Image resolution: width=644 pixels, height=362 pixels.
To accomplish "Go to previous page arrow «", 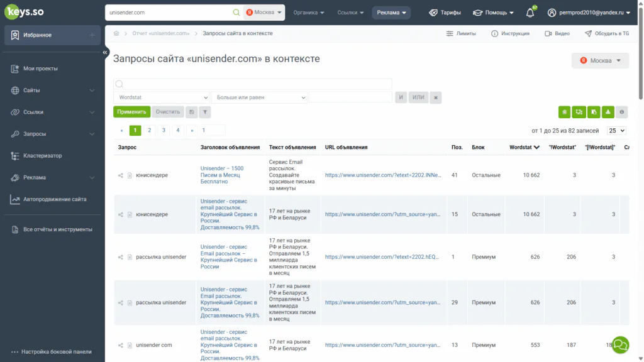I will click(121, 131).
